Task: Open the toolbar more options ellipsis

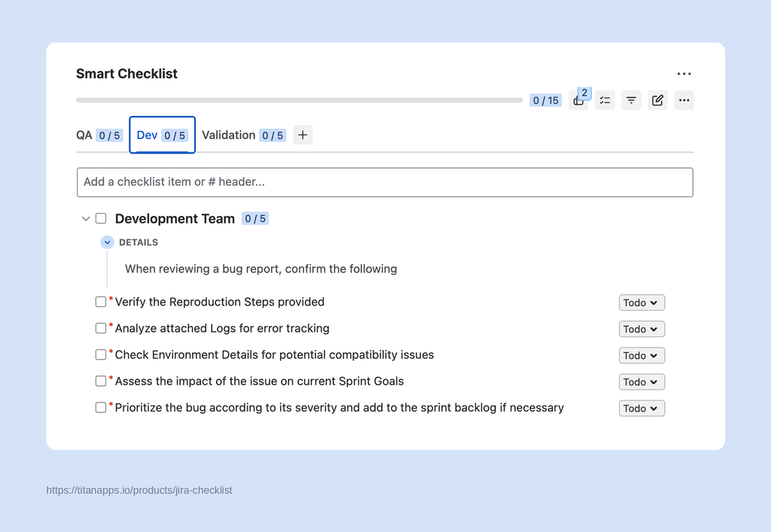Action: coord(684,100)
